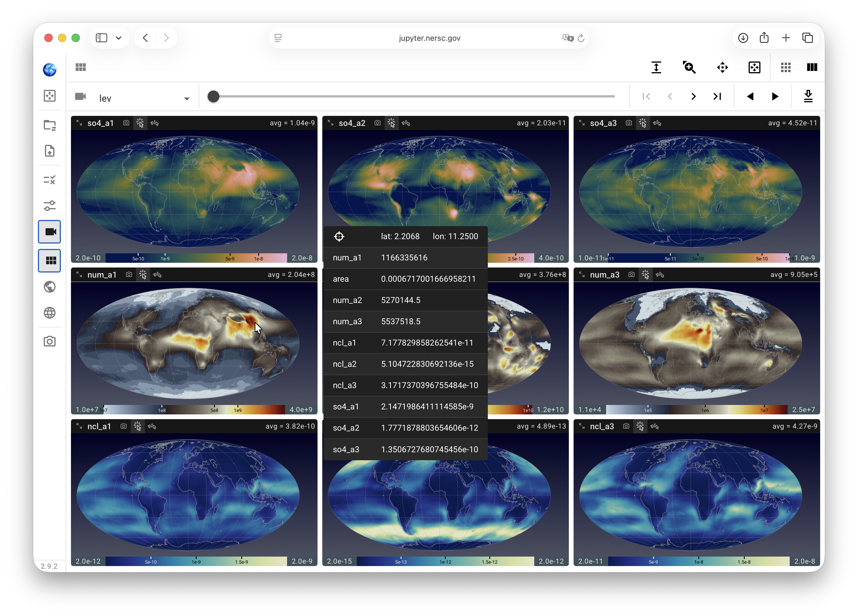The image size is (858, 616).
Task: Open a new browser tab
Action: coord(785,38)
